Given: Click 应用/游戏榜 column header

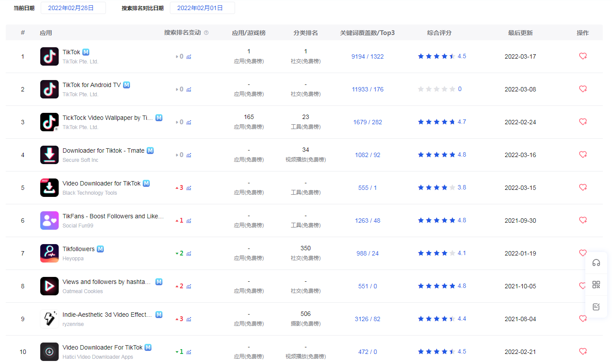Looking at the screenshot, I should (249, 33).
